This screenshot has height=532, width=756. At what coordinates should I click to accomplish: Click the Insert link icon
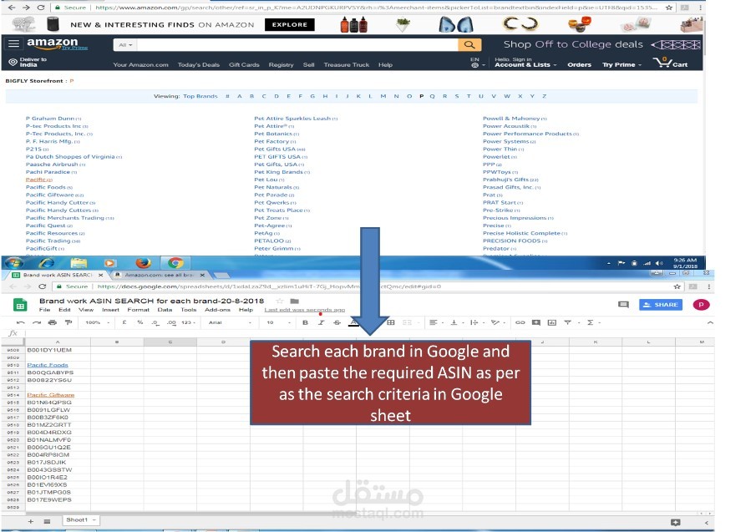click(x=520, y=322)
